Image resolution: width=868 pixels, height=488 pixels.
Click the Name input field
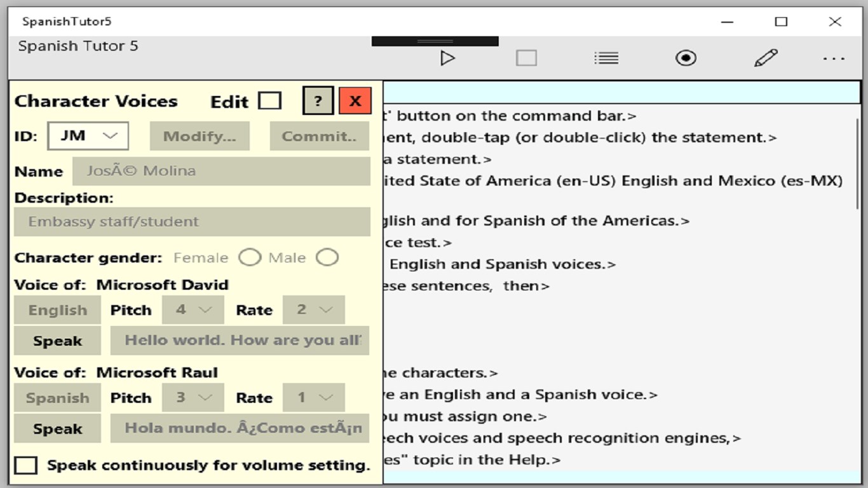coord(221,171)
